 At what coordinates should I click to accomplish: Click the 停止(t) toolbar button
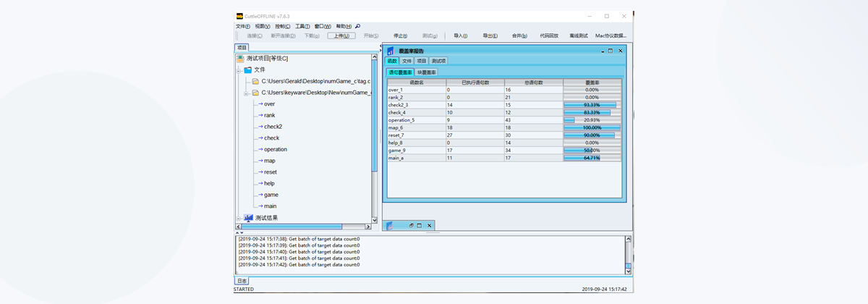(400, 35)
